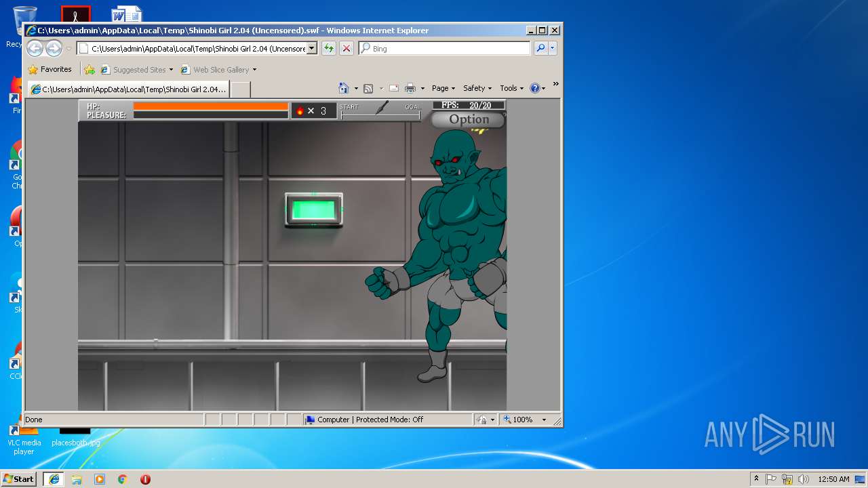Image resolution: width=868 pixels, height=488 pixels.
Task: Open Windows Media Player taskbar icon
Action: [100, 479]
